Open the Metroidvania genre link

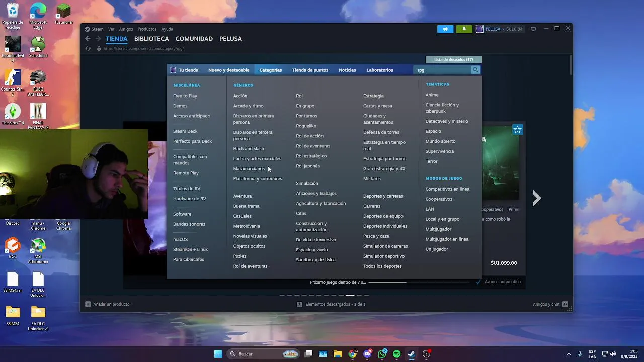point(247,226)
